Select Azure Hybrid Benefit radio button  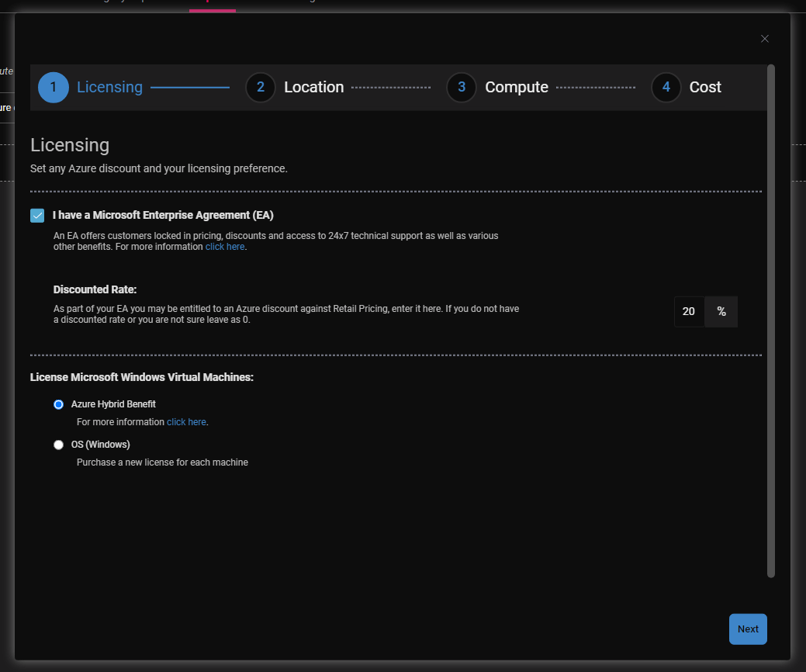coord(59,404)
